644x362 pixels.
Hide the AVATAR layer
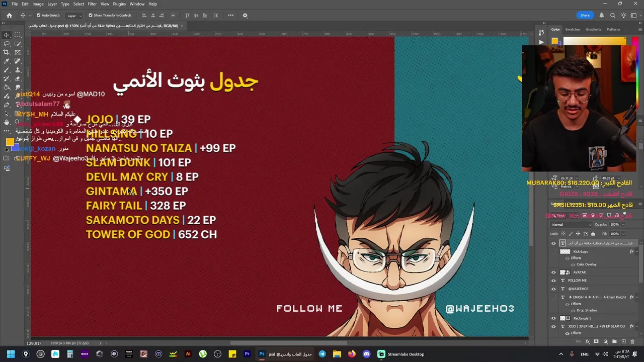tap(553, 273)
